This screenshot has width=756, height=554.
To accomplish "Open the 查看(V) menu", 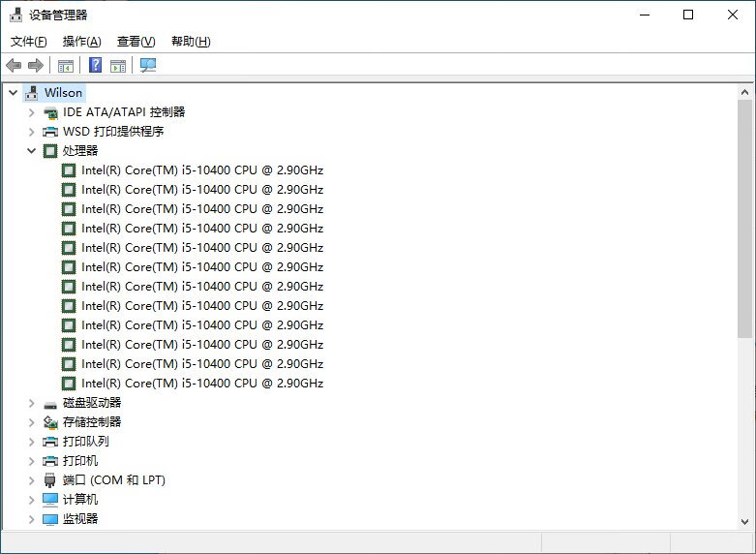I will (136, 42).
